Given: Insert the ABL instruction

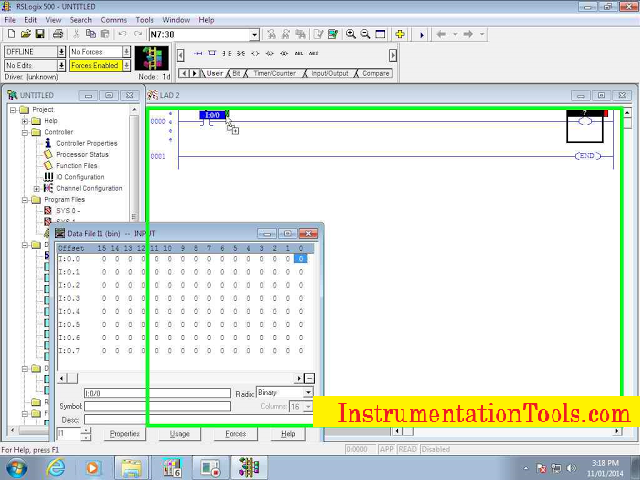Looking at the screenshot, I should click(299, 53).
